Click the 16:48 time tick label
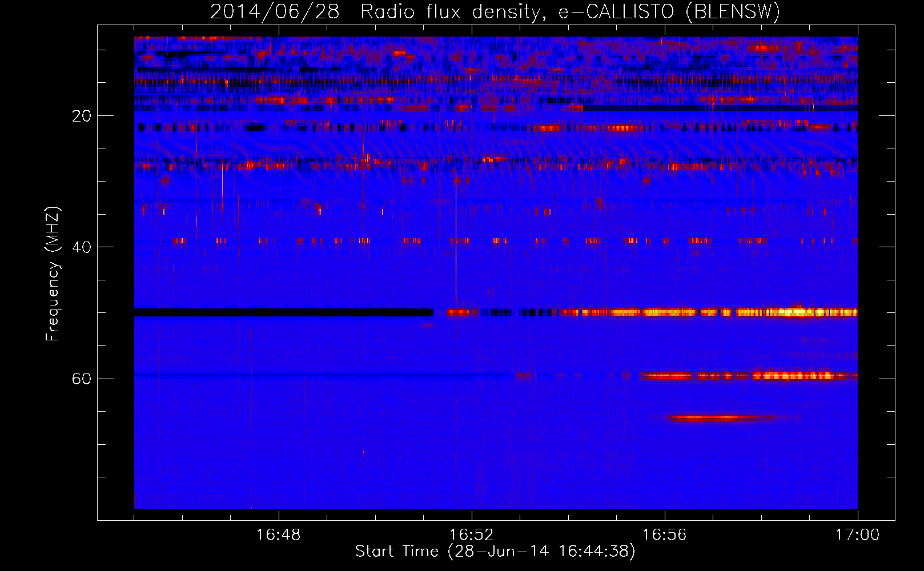 click(x=279, y=535)
